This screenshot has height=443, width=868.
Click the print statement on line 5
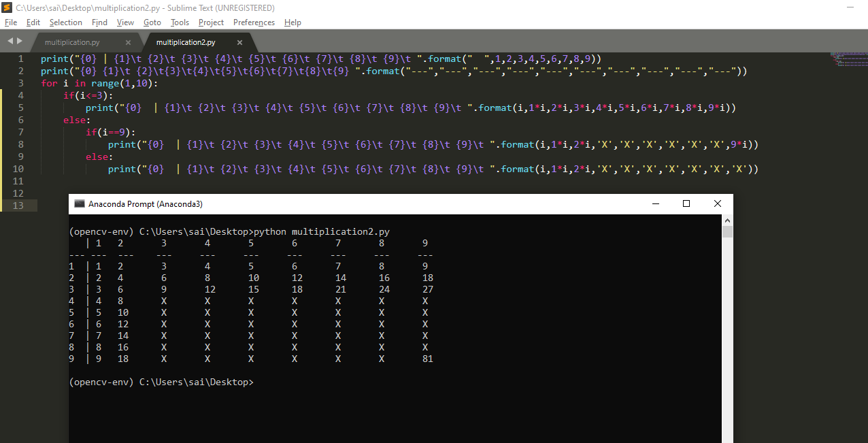tap(411, 108)
